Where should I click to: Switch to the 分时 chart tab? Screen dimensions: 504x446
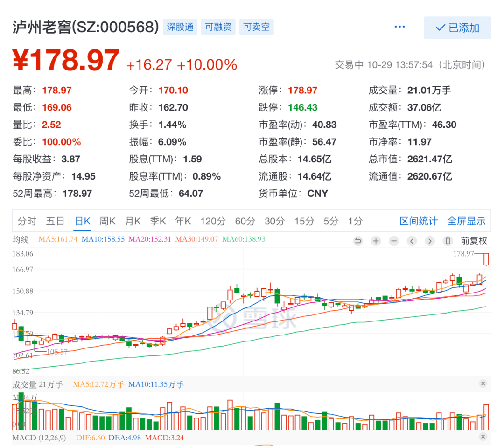tap(27, 221)
